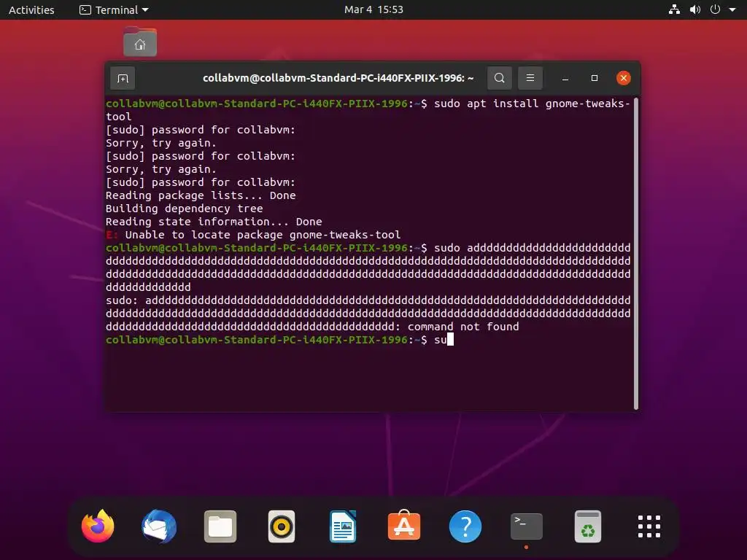Screen dimensions: 747x560
Task: Click the current prompt line with 'su'
Action: click(x=279, y=340)
